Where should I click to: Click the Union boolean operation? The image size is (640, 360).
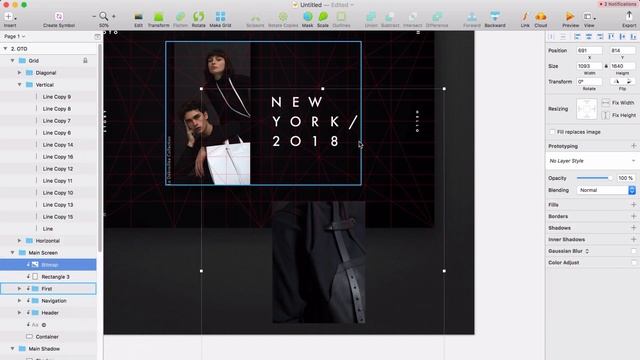click(x=371, y=19)
